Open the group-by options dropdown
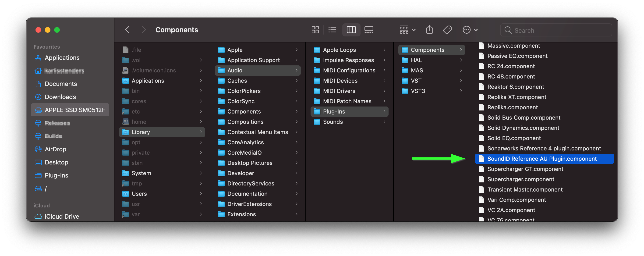The height and width of the screenshot is (256, 644). (x=407, y=30)
